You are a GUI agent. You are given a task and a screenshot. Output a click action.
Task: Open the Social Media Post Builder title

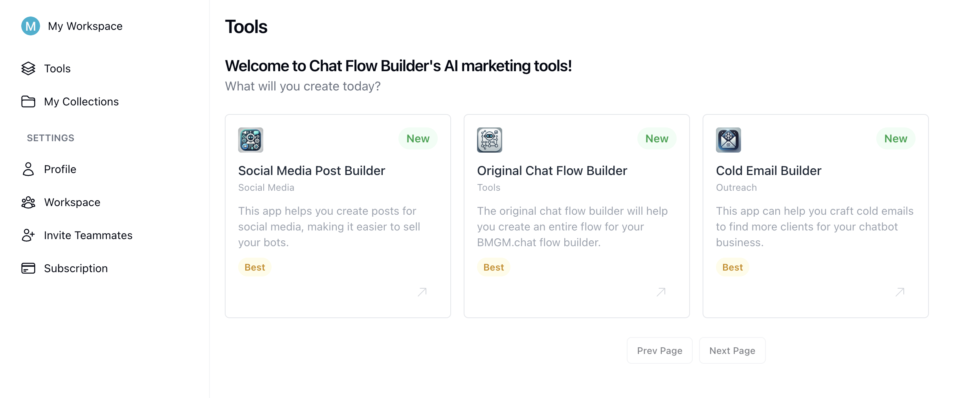click(x=312, y=171)
